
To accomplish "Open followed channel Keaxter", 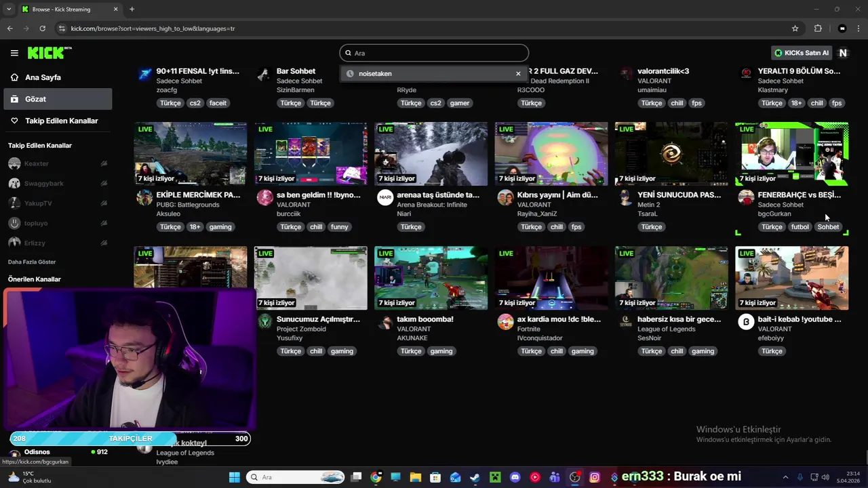I will [x=37, y=163].
